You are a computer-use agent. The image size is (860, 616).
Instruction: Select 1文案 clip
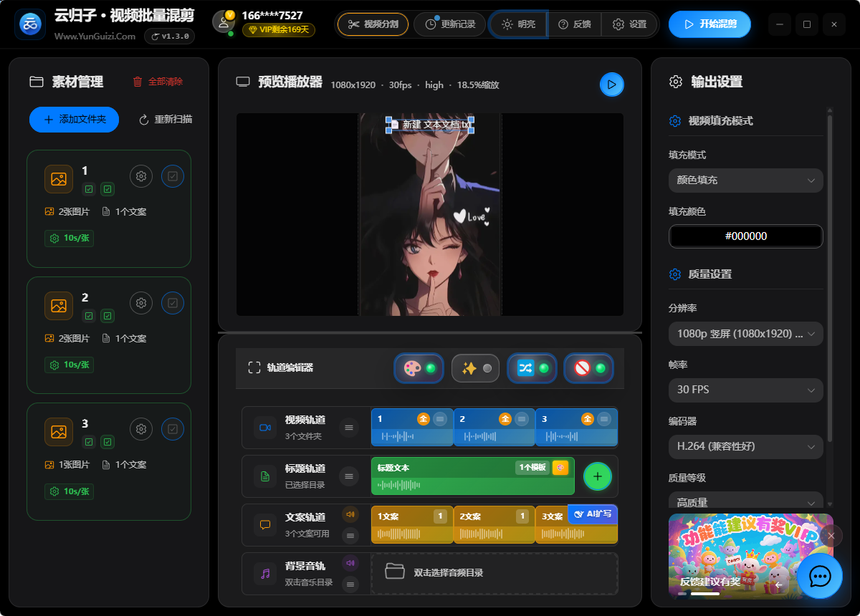(x=412, y=525)
